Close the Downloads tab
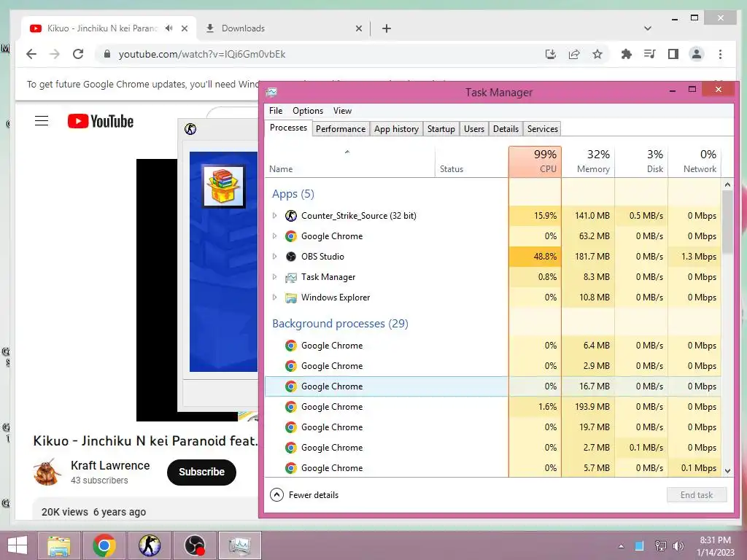The height and width of the screenshot is (560, 747). pyautogui.click(x=359, y=28)
